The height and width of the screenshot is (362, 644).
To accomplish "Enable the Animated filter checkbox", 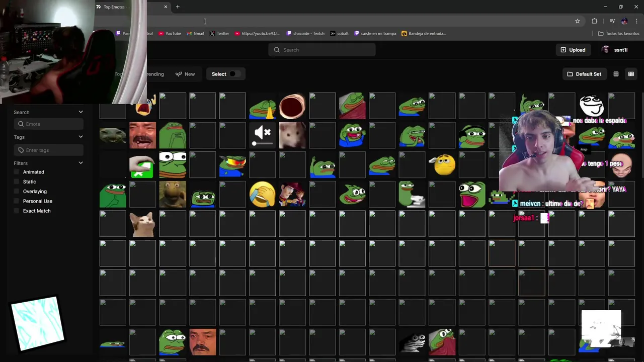I will 17,172.
